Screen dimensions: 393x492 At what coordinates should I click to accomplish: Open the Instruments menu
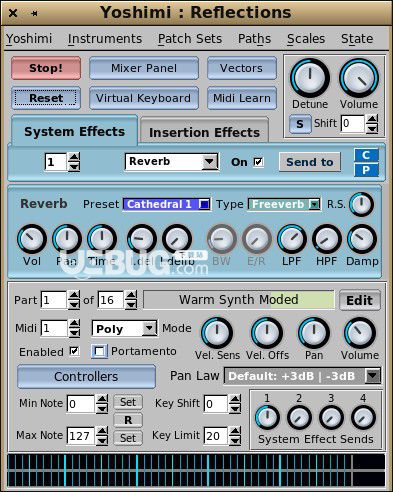click(x=105, y=39)
